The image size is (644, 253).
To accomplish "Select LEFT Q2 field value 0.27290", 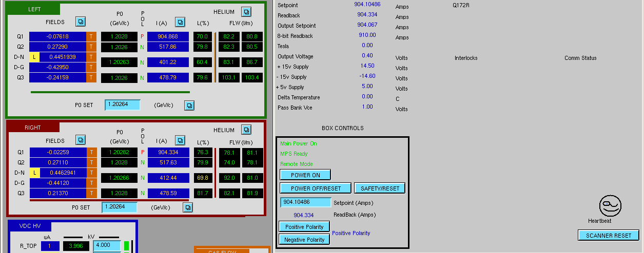I will point(57,47).
